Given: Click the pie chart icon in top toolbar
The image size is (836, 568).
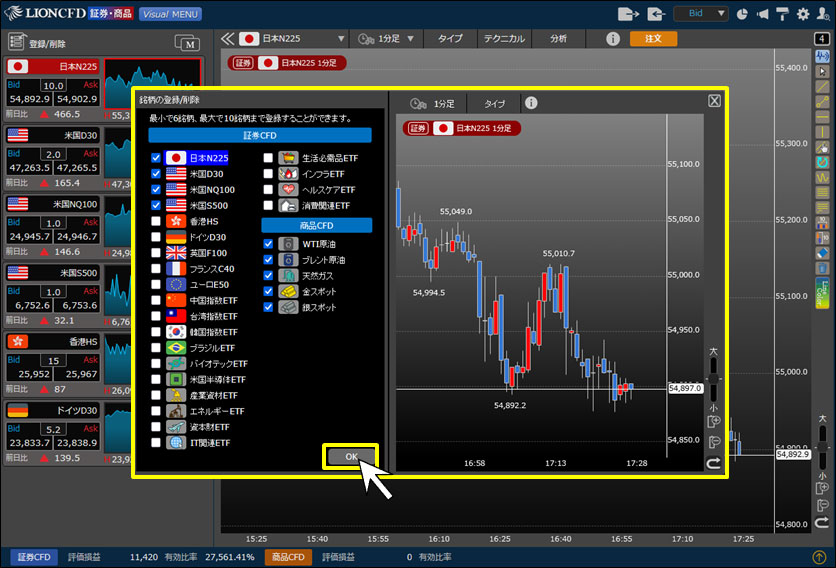Looking at the screenshot, I should (x=741, y=14).
